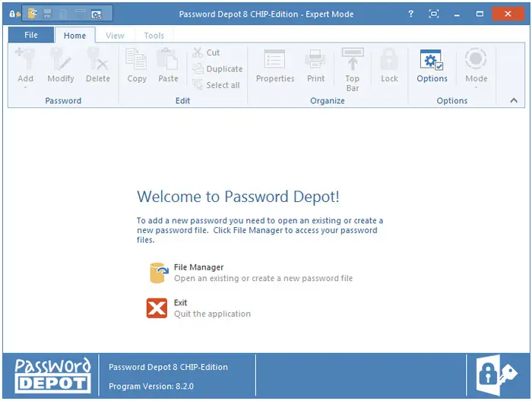Activate the Top Bar icon
The width and height of the screenshot is (532, 401).
pos(353,59)
